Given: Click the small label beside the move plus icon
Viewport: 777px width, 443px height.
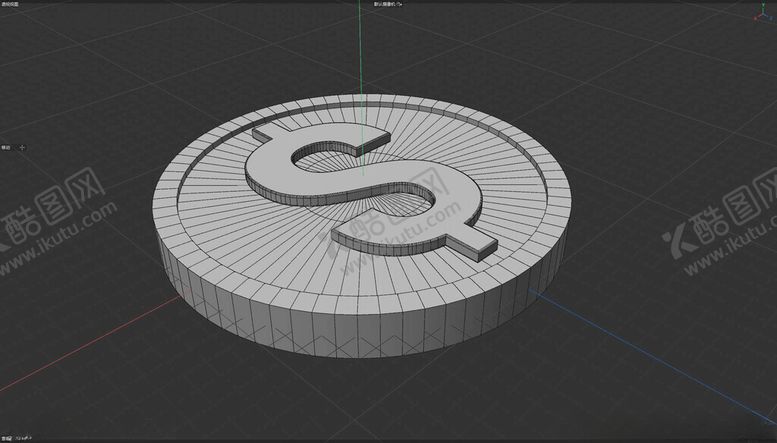Looking at the screenshot, I should point(5,148).
